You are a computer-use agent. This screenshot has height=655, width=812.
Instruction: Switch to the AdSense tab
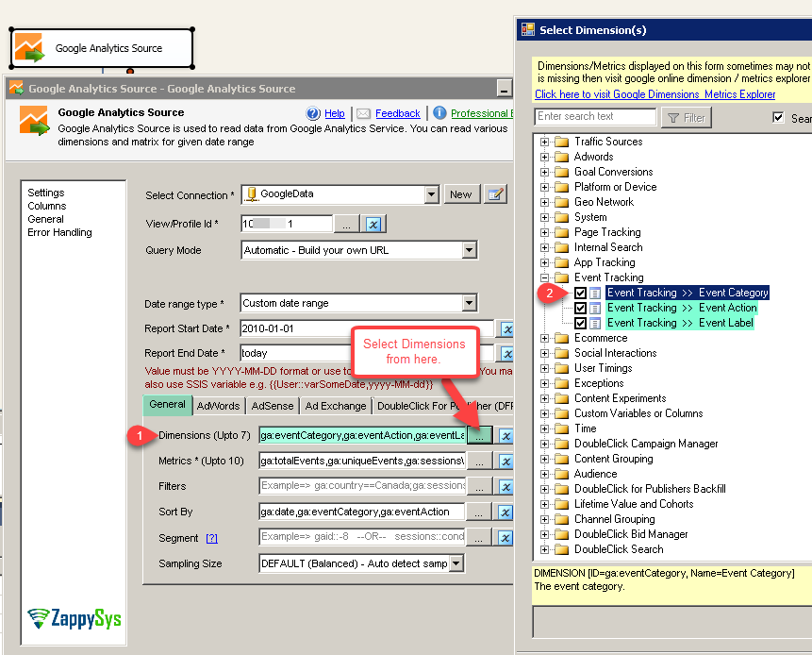pos(273,406)
